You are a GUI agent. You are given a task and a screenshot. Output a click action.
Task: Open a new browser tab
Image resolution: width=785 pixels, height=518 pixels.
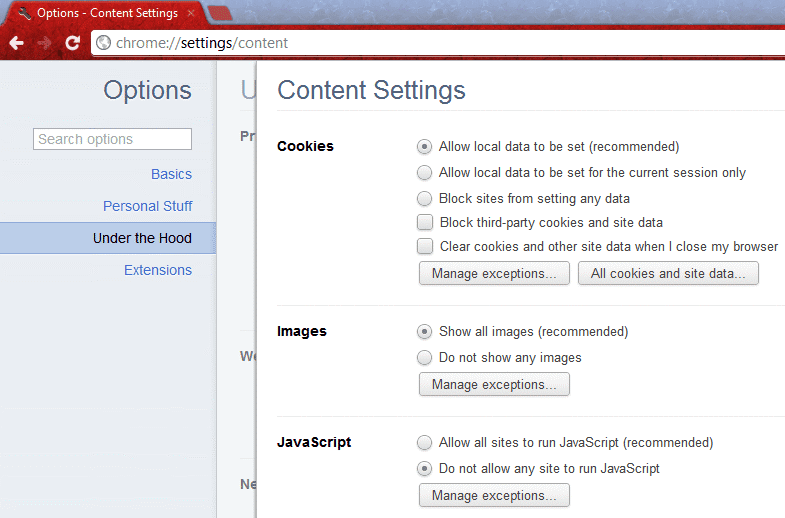point(220,13)
